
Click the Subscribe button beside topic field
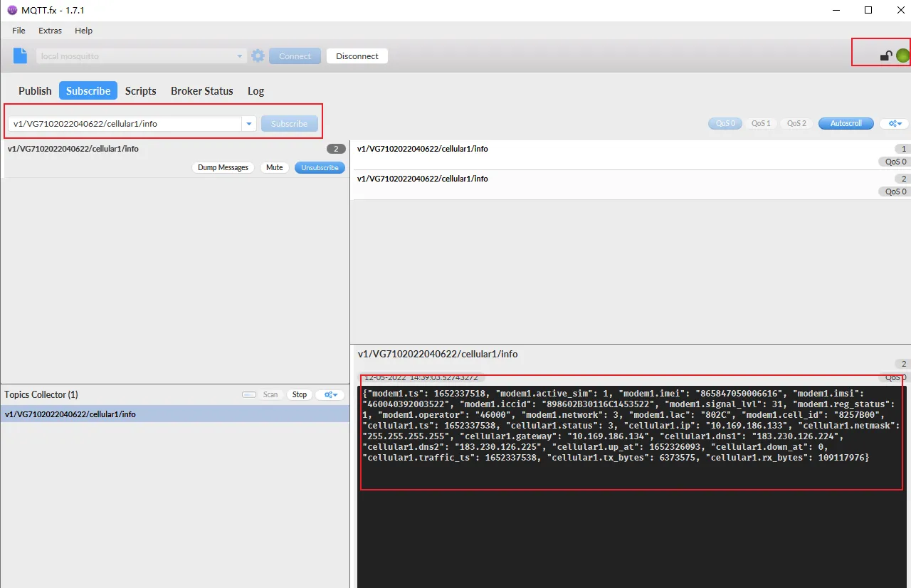point(289,124)
